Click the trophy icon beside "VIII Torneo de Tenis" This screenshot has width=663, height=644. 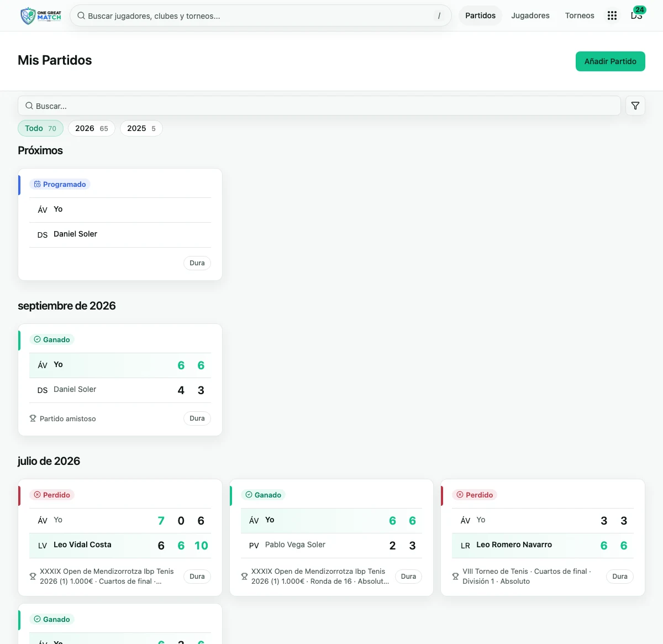455,576
